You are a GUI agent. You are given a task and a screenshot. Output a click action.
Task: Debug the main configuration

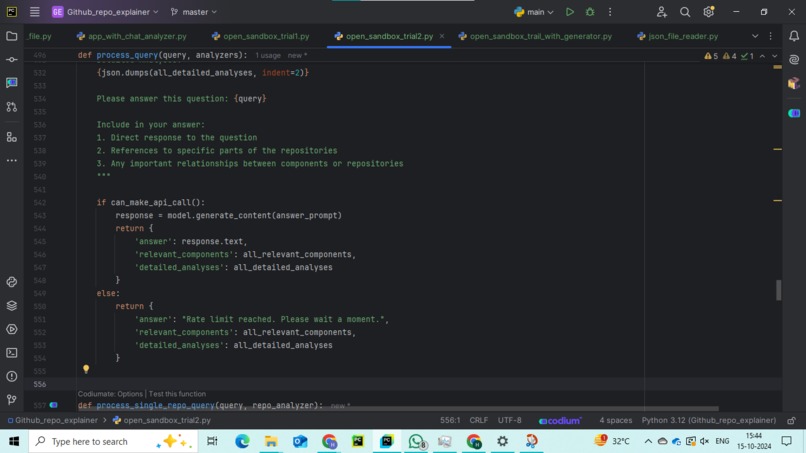pyautogui.click(x=590, y=12)
